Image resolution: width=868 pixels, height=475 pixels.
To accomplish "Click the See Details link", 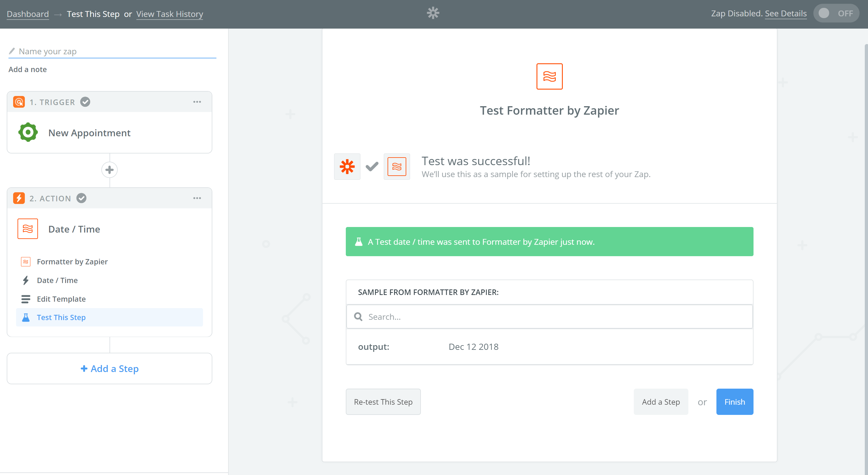I will [x=785, y=13].
